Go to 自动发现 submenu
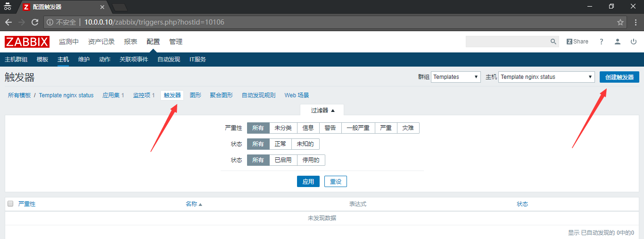The height and width of the screenshot is (239, 644). pos(169,60)
